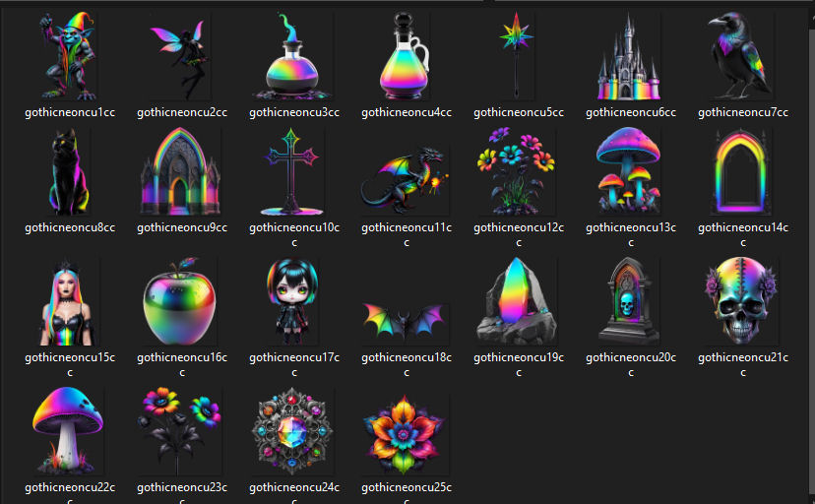Select the neon flower bouquet gothicneoncu12cc
This screenshot has height=504, width=815.
point(517,171)
